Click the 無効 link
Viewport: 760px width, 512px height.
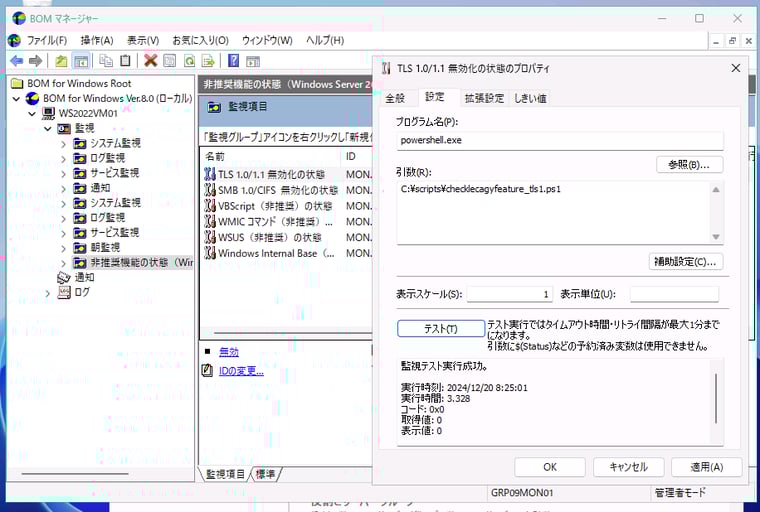coord(229,352)
